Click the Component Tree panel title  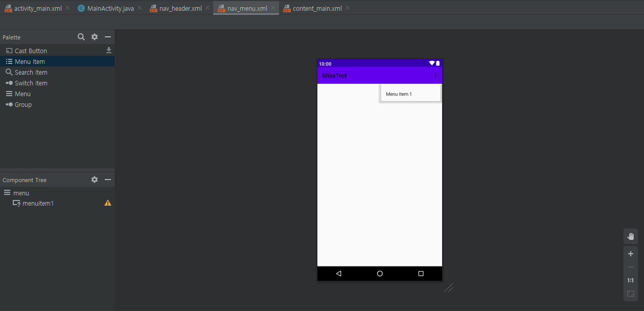click(25, 180)
